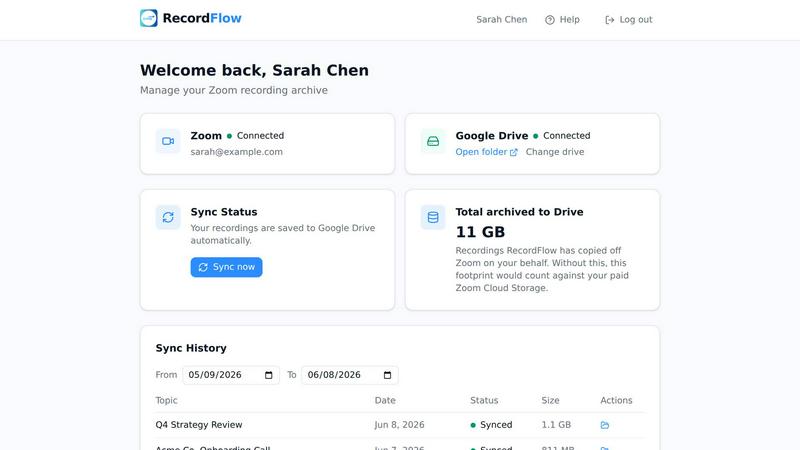Click the Google Drive storage icon
800x450 pixels.
click(x=433, y=141)
